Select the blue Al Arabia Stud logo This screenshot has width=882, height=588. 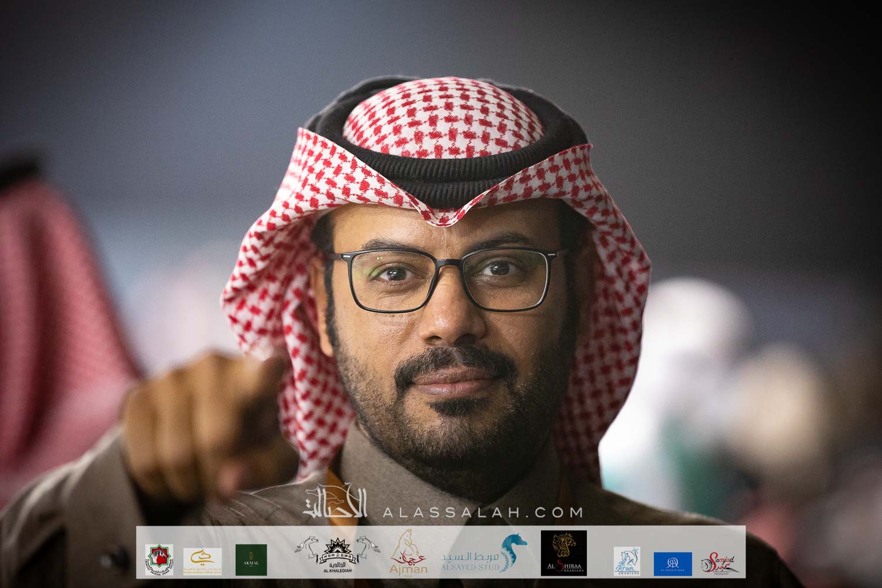coord(673,563)
